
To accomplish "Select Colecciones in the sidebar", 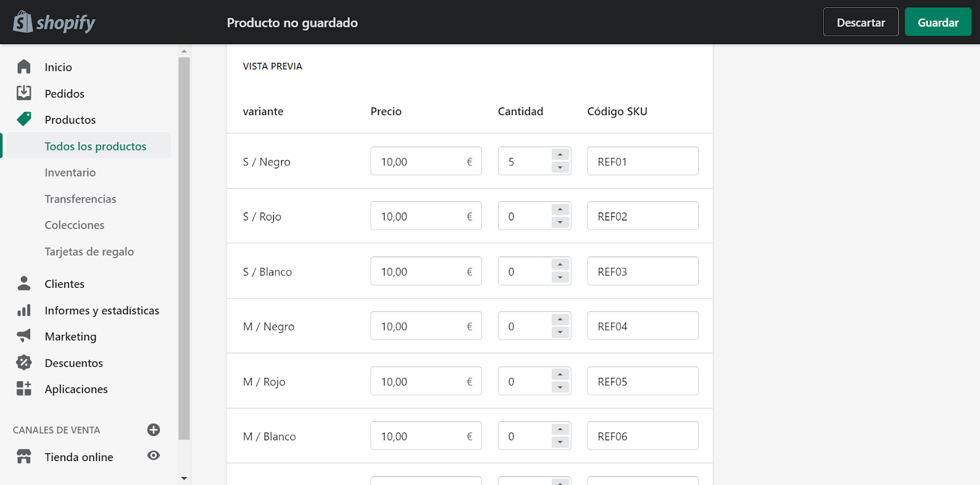I will pos(74,225).
